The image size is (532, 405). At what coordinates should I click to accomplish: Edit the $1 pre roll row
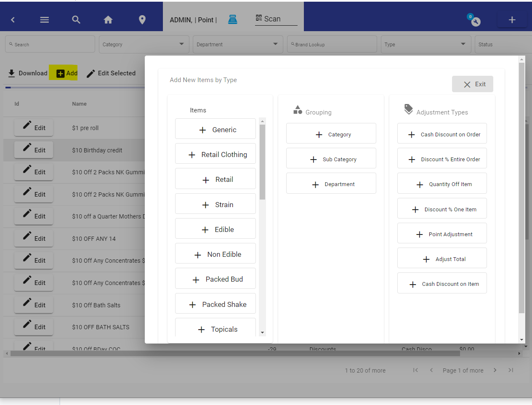(34, 128)
